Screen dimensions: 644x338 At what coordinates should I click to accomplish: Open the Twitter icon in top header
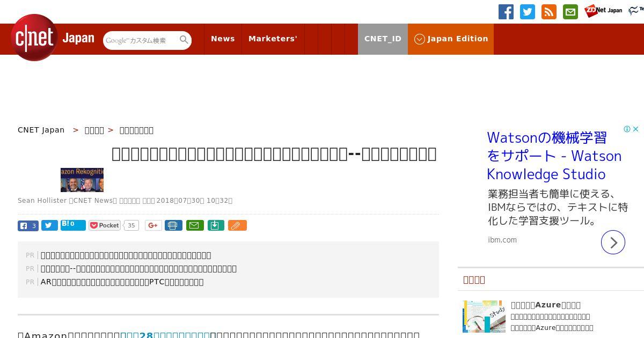click(528, 12)
